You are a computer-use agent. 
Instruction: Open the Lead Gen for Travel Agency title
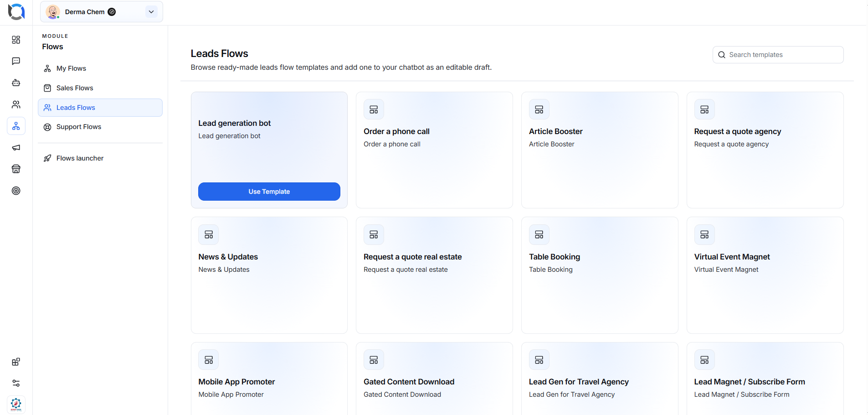[579, 382]
